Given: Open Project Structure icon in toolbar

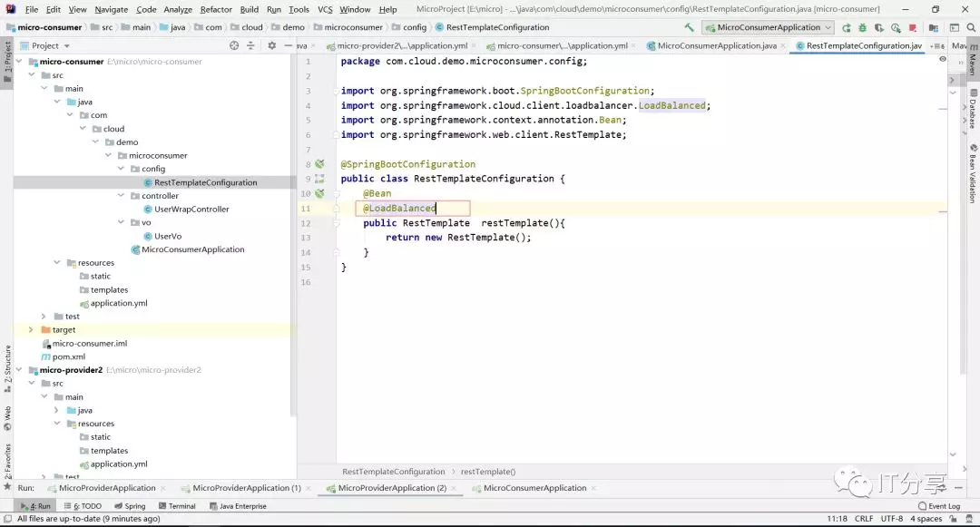Looking at the screenshot, I should click(x=933, y=27).
